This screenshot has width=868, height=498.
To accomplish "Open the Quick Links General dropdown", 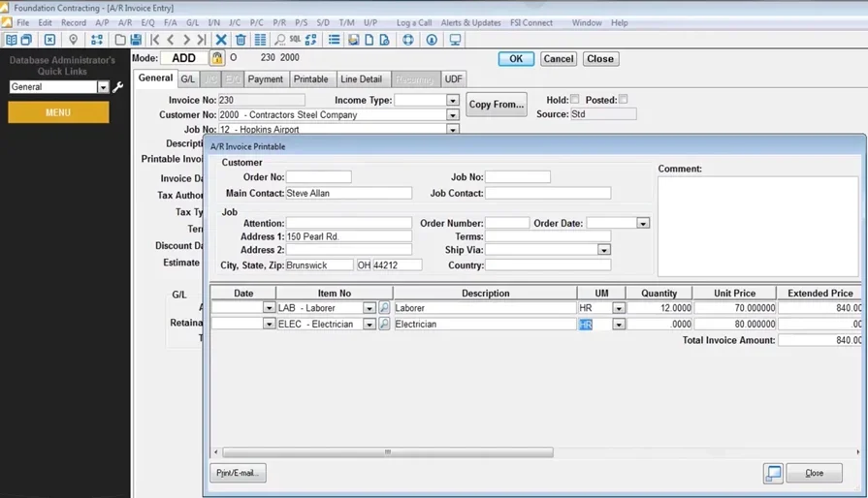I will pos(103,87).
